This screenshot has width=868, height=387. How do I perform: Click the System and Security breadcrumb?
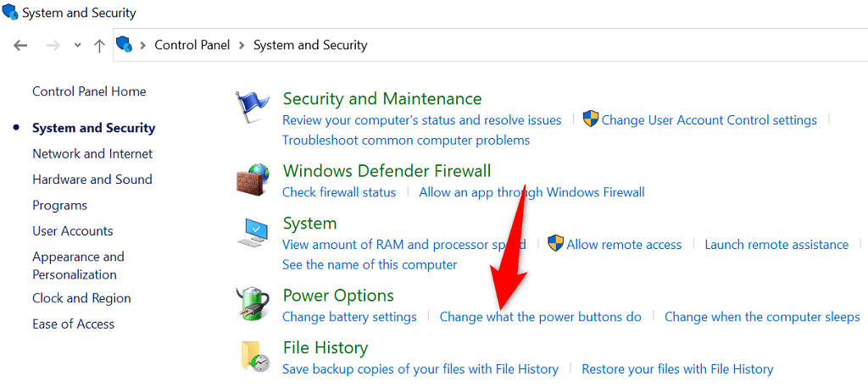point(310,45)
